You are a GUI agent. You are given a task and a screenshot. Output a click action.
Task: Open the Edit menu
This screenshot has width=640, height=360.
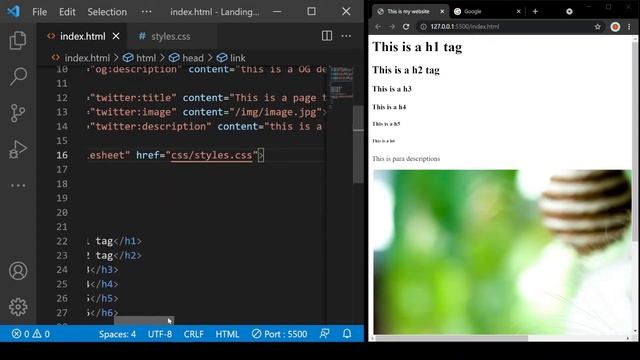click(67, 12)
